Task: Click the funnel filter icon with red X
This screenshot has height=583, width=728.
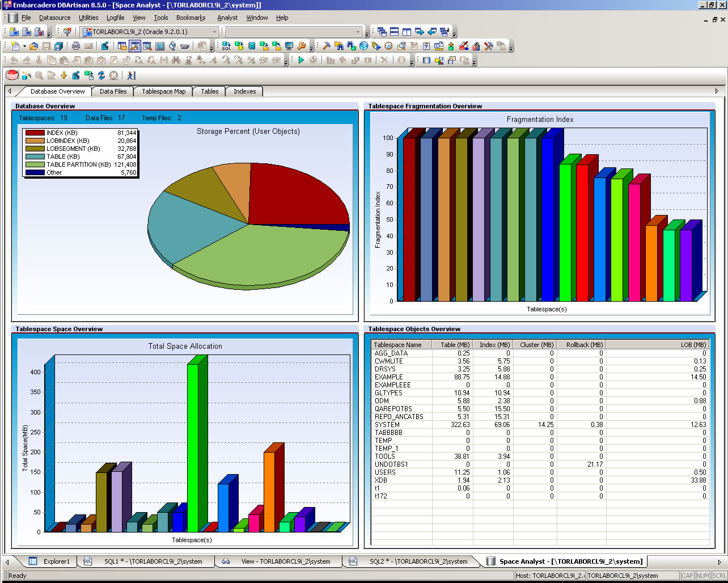Action: (67, 32)
